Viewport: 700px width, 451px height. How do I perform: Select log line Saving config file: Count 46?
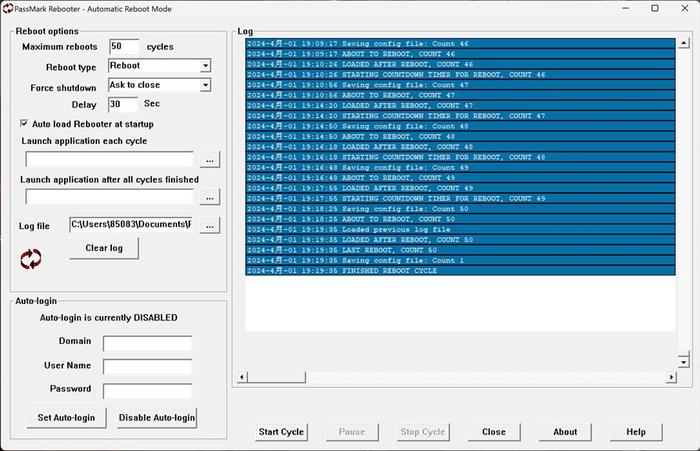(x=460, y=44)
